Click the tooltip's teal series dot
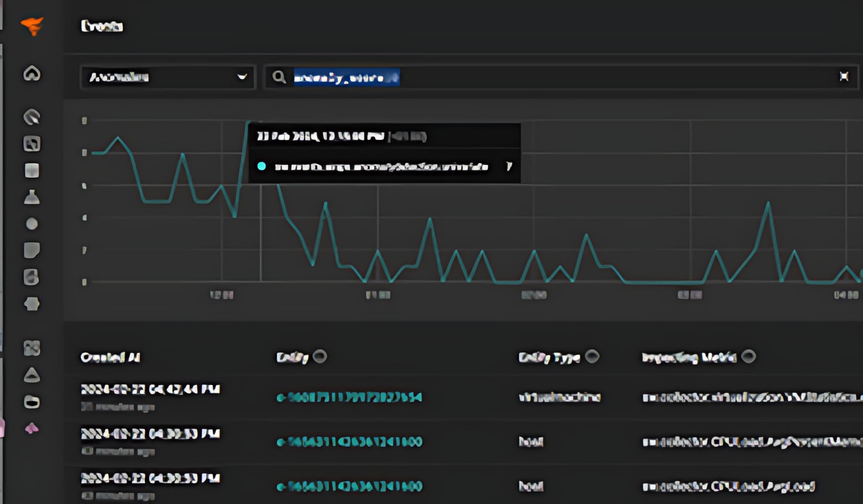This screenshot has width=863, height=504. (262, 166)
